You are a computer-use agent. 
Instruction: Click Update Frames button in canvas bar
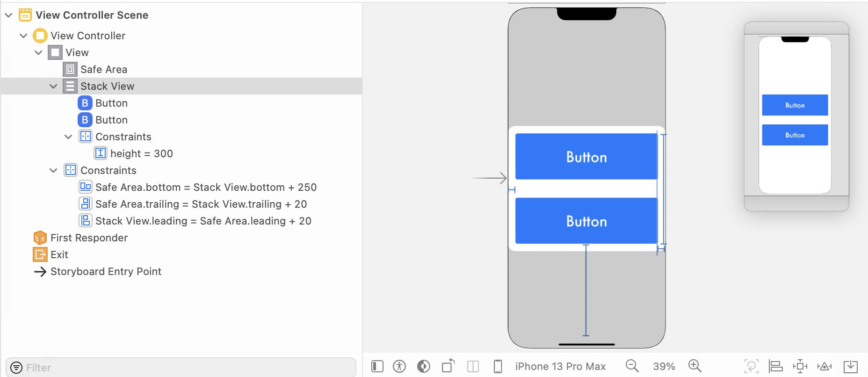[752, 366]
